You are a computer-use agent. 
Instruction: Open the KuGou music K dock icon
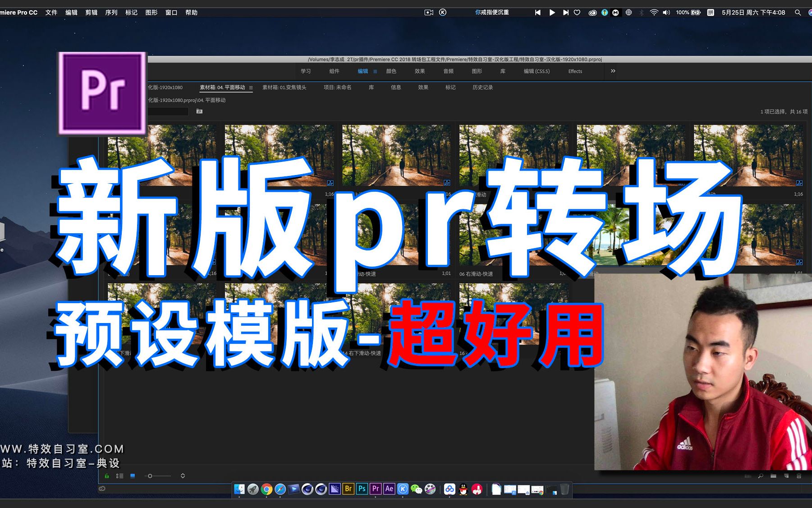[403, 489]
